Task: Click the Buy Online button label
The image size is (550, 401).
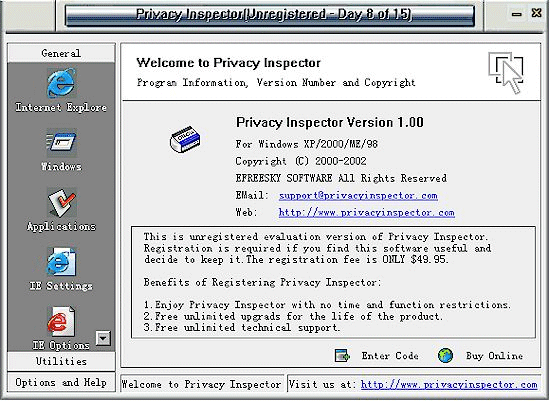Action: [x=494, y=356]
